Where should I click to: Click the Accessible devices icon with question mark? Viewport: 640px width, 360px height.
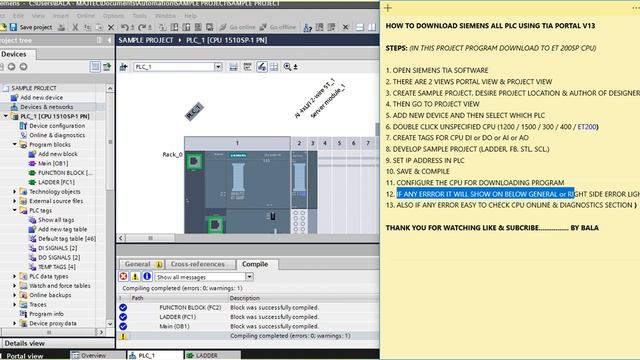[308, 27]
